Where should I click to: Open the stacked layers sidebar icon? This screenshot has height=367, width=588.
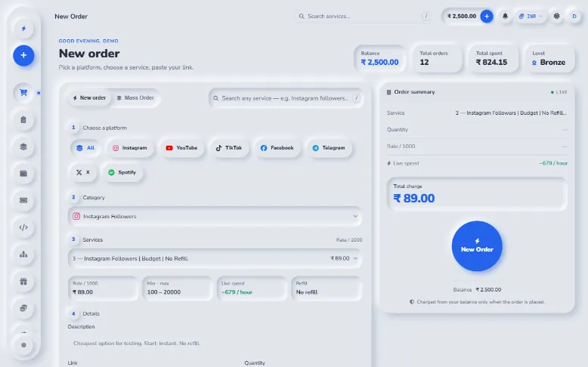pyautogui.click(x=23, y=146)
